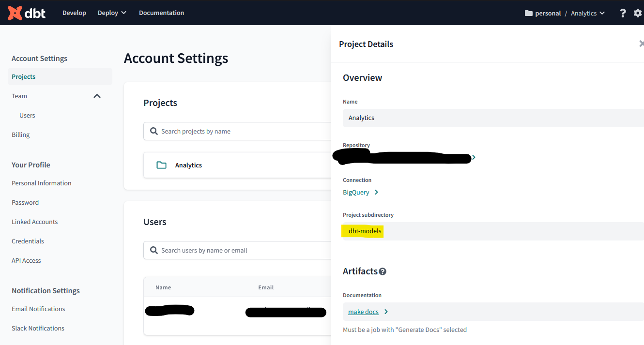Click the personal account breadcrumb

(548, 13)
